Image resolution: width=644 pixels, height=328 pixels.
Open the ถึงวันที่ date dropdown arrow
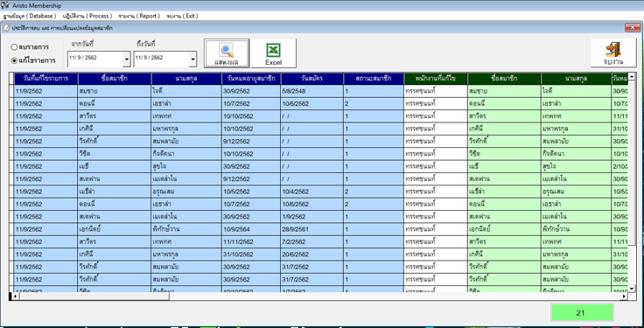(192, 60)
